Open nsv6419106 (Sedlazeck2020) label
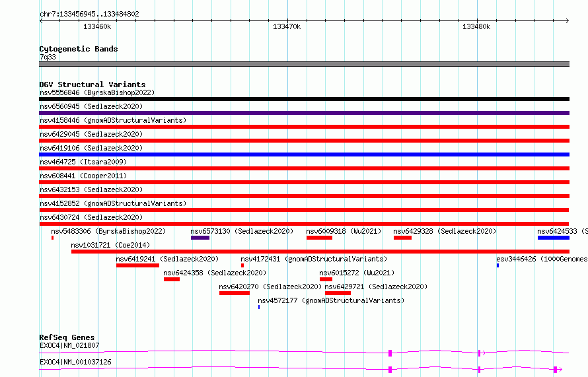Image resolution: width=588 pixels, height=377 pixels. point(91,148)
